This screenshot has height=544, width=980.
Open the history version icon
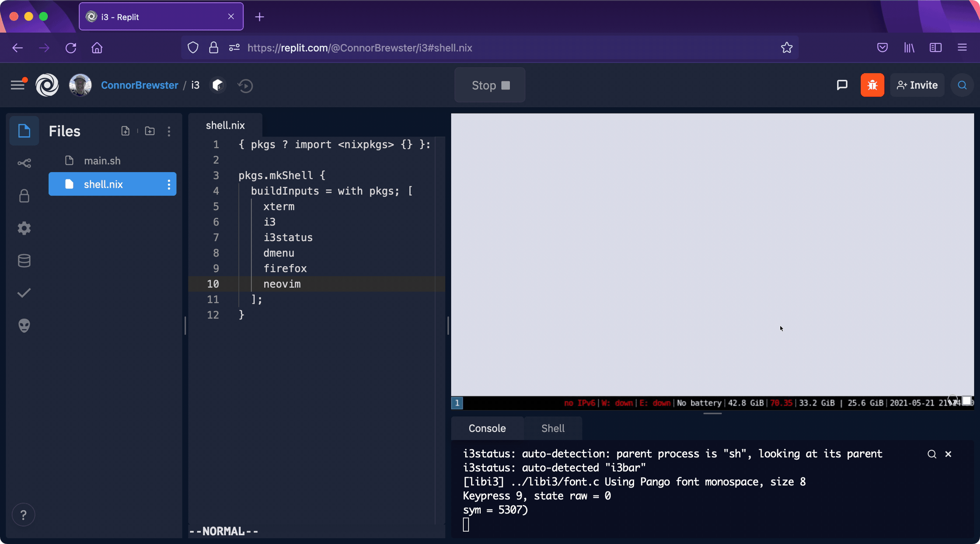click(x=245, y=85)
